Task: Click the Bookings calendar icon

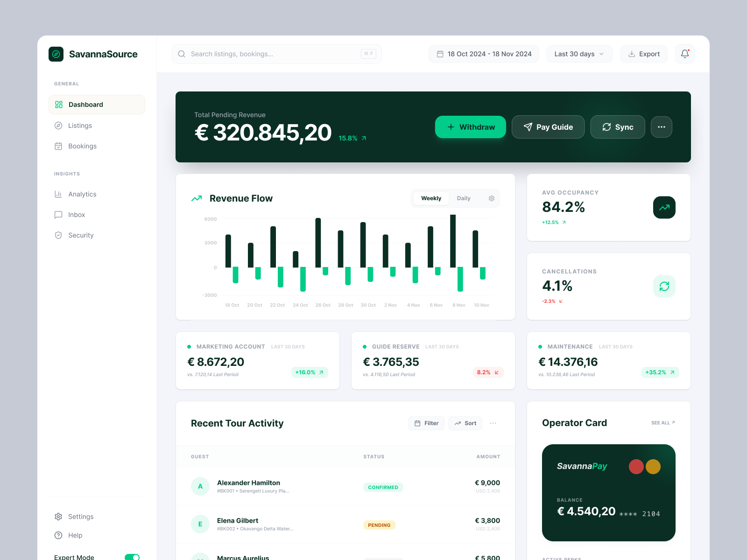Action: click(58, 146)
